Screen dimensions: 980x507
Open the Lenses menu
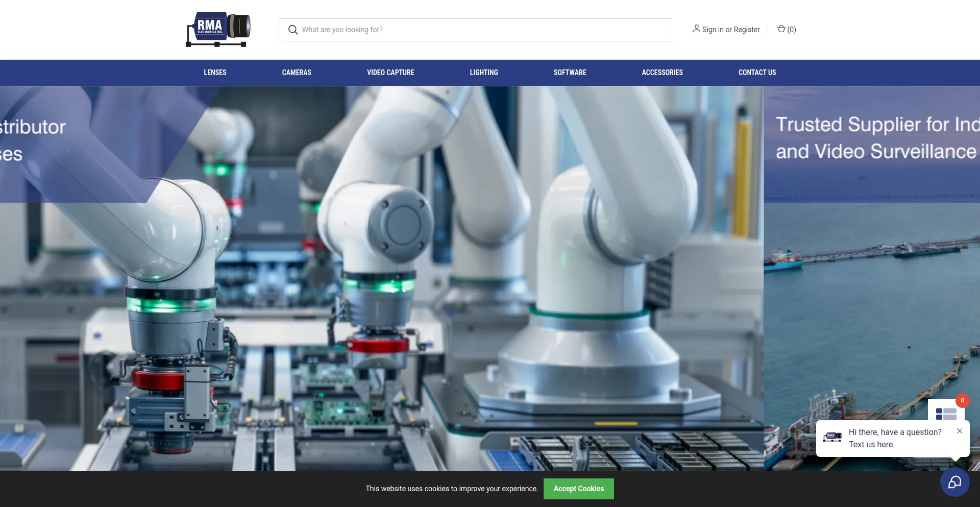(x=215, y=73)
